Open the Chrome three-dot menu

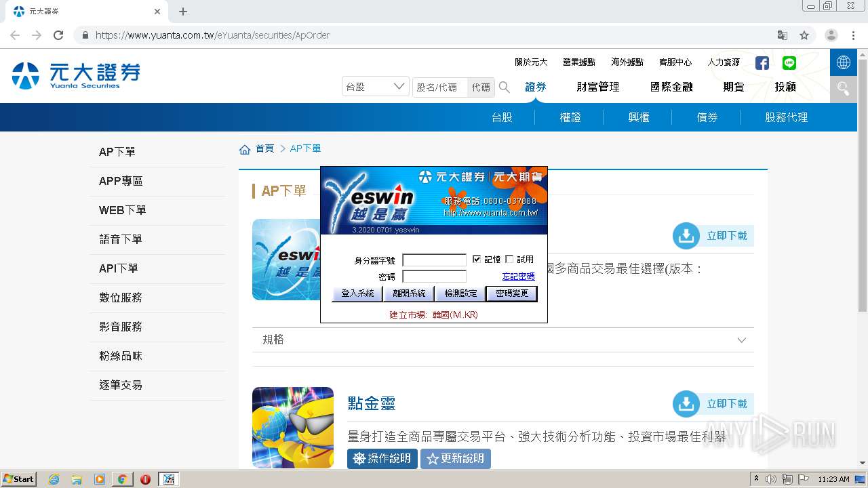[853, 35]
